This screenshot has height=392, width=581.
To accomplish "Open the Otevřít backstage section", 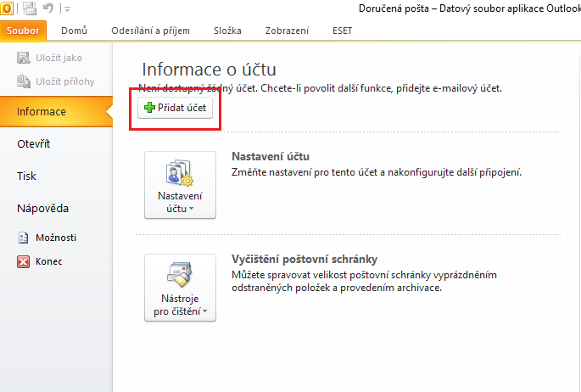I will pyautogui.click(x=34, y=144).
